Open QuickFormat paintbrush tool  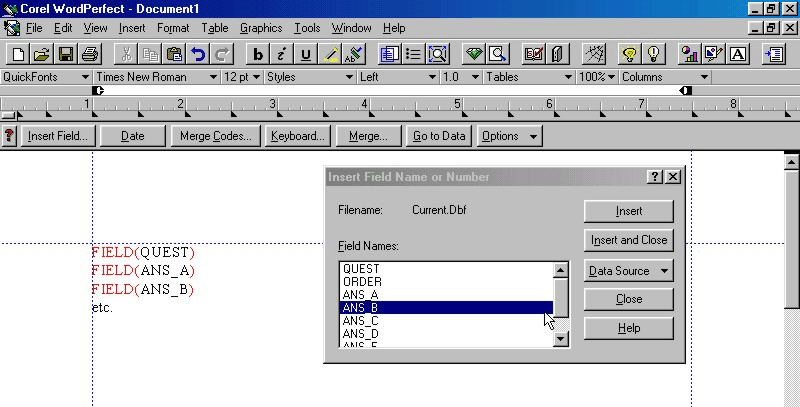coord(354,54)
